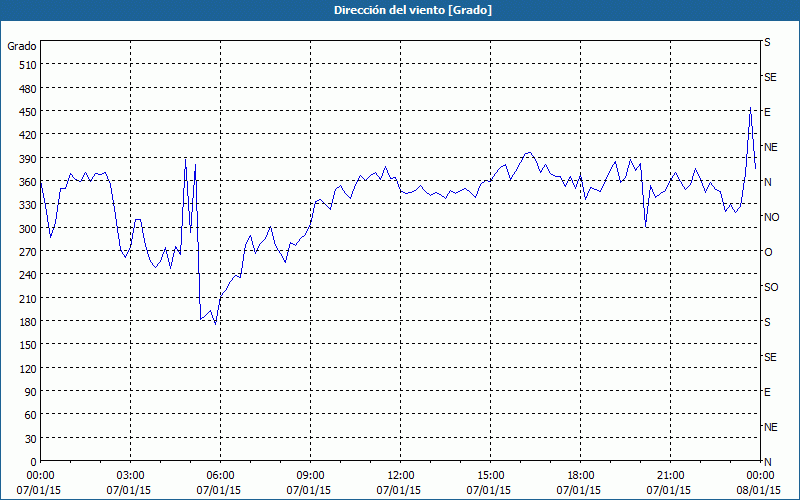Click the 30 tick label

(x=31, y=439)
